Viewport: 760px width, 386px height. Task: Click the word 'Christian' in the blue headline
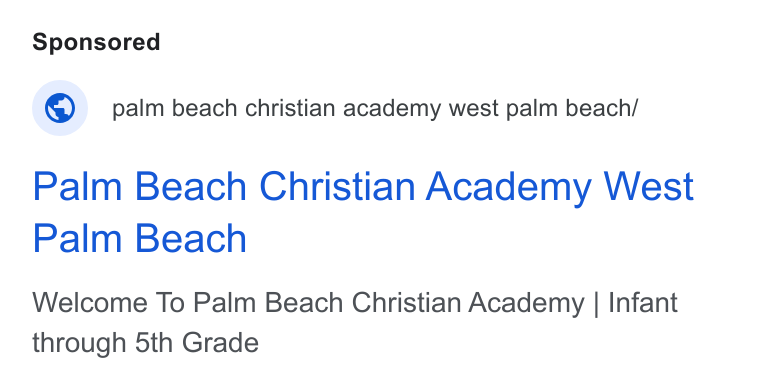pyautogui.click(x=337, y=186)
